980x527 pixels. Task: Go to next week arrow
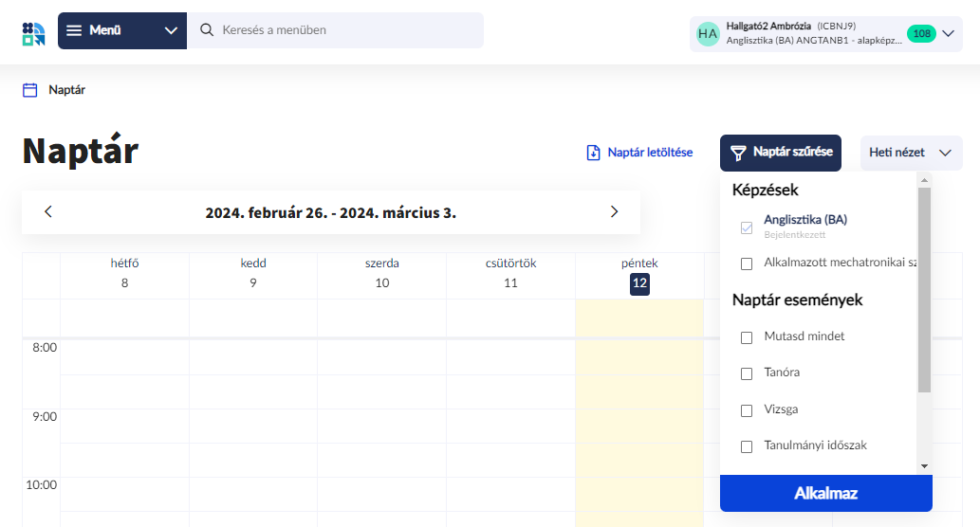click(614, 212)
